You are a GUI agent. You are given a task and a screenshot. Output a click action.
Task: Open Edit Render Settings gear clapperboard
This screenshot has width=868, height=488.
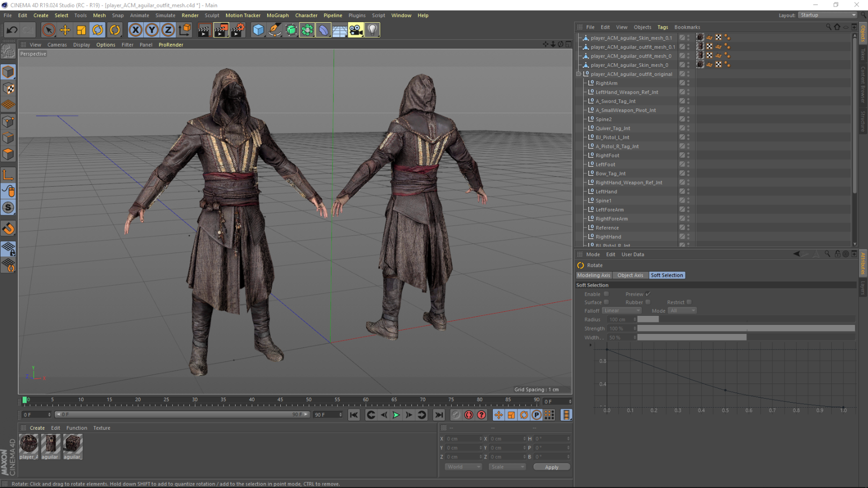[x=237, y=30]
